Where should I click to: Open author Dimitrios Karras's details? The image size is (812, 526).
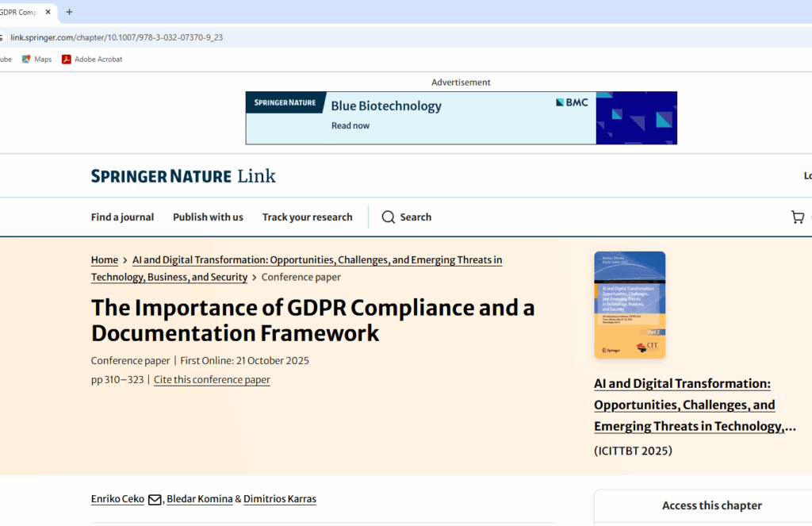pos(280,499)
